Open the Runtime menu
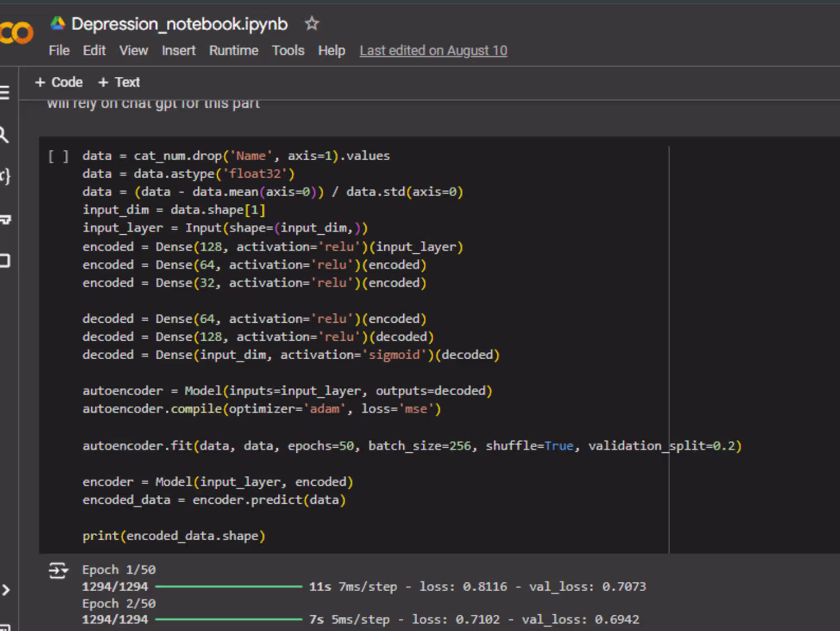The image size is (840, 631). pos(234,50)
